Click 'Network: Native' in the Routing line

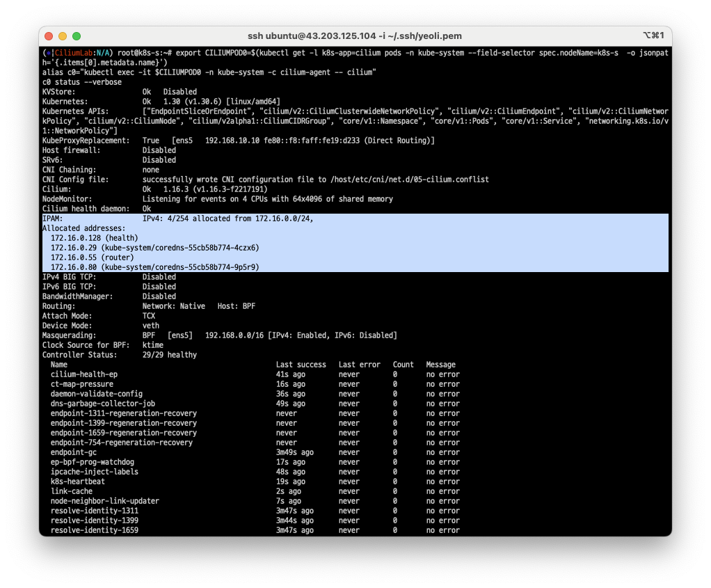coord(174,306)
